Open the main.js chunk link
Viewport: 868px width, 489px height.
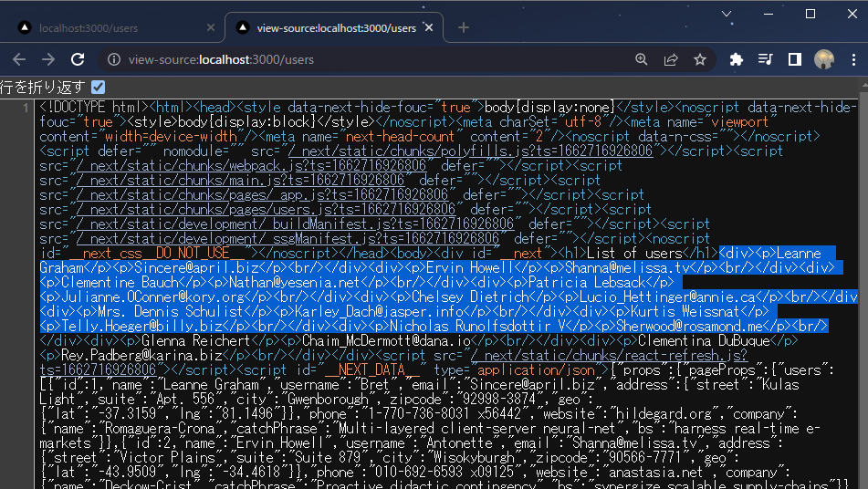(x=240, y=180)
